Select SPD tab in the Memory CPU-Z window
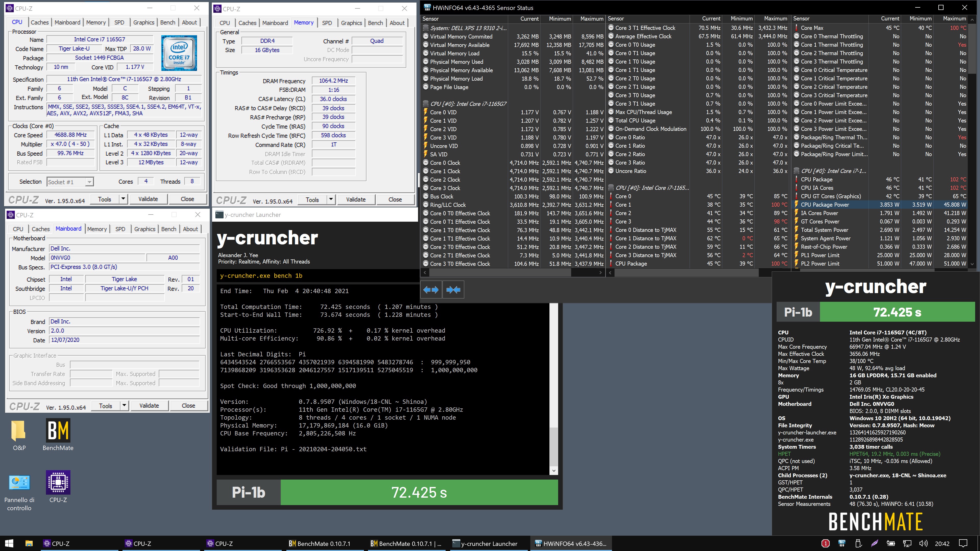 tap(327, 23)
